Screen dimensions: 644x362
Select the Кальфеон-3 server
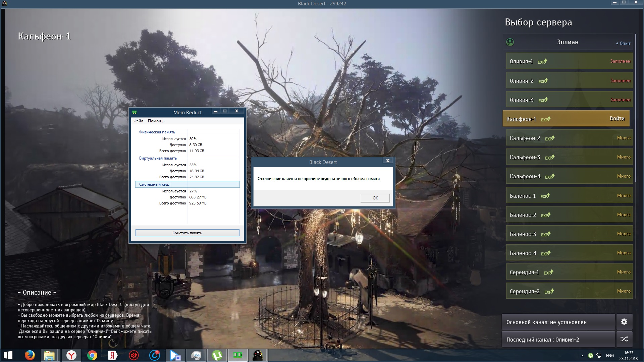pos(569,157)
